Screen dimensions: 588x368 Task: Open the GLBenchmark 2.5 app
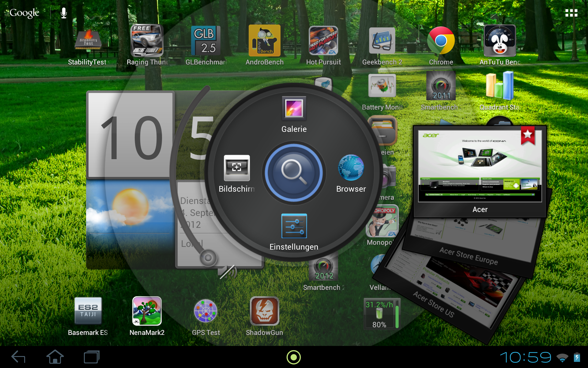click(205, 41)
